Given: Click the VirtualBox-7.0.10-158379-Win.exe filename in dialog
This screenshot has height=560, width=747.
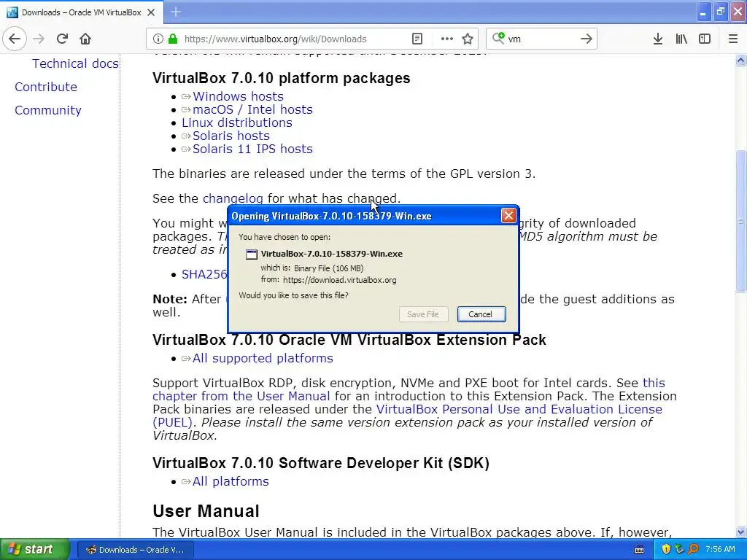Looking at the screenshot, I should (x=332, y=254).
